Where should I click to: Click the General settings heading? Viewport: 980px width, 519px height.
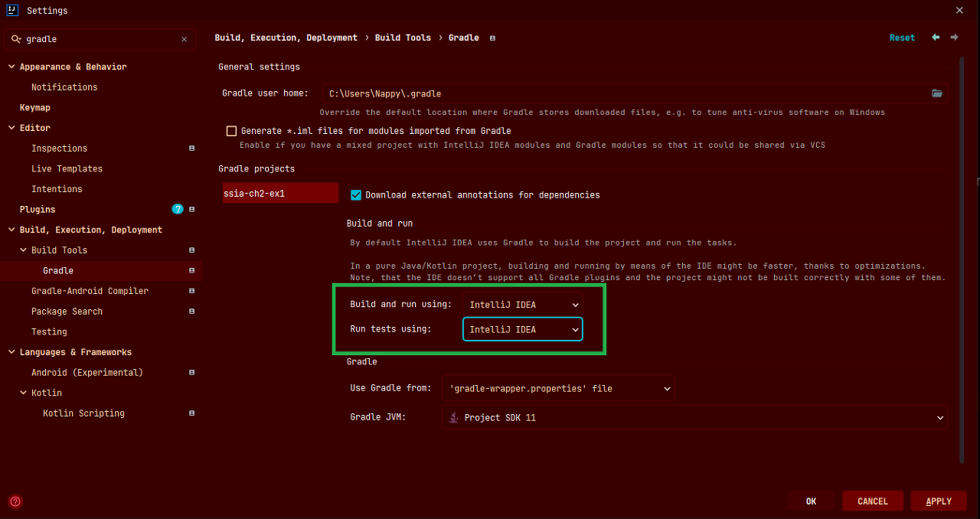pyautogui.click(x=259, y=67)
